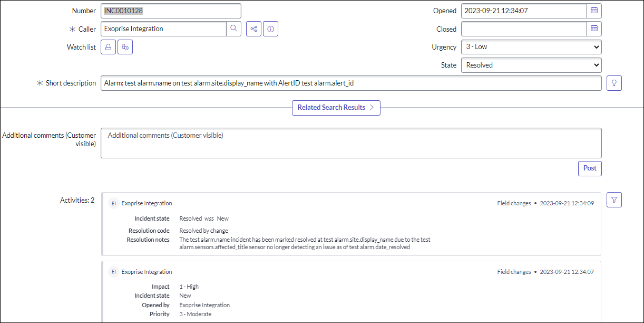Open the calendar picker for Opened date
The width and height of the screenshot is (644, 323).
tap(594, 10)
